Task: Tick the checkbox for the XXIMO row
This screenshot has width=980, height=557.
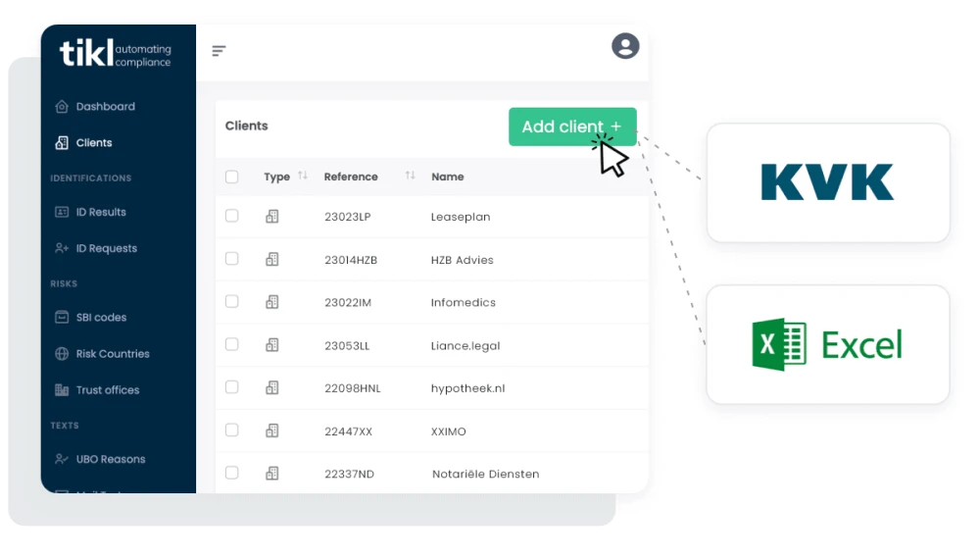Action: (x=232, y=430)
